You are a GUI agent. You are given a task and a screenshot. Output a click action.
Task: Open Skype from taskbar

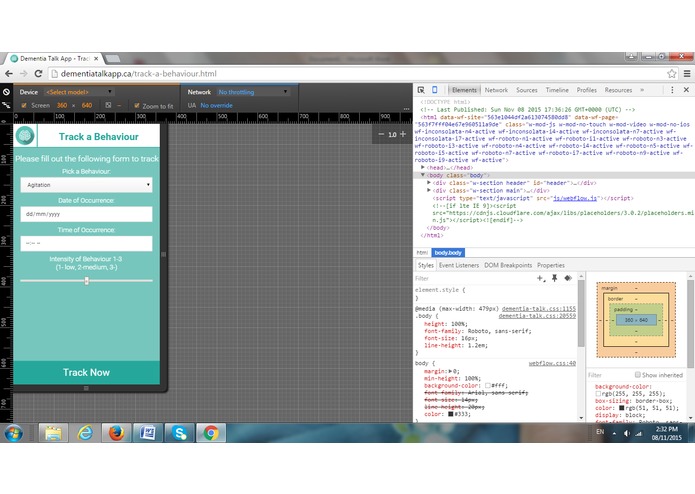click(180, 432)
